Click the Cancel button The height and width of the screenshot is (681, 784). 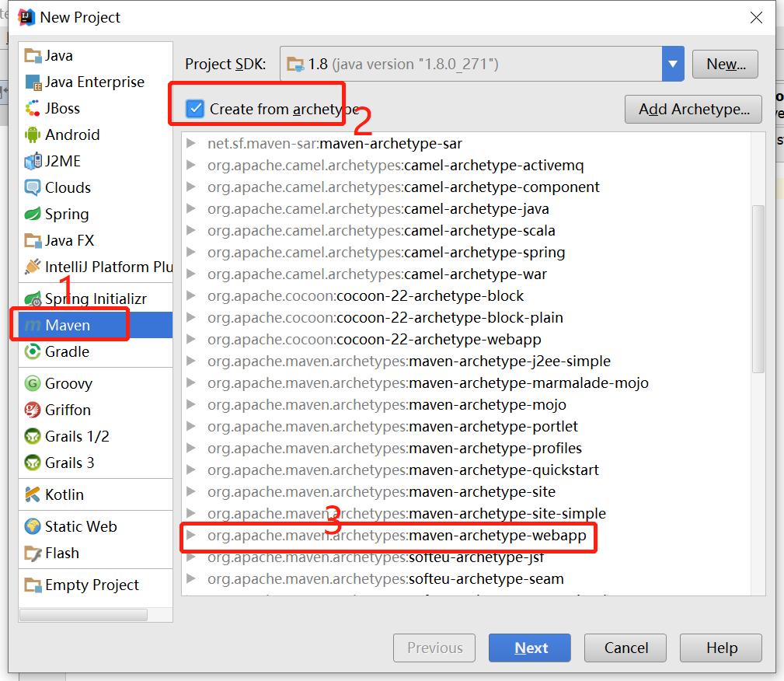[x=625, y=648]
